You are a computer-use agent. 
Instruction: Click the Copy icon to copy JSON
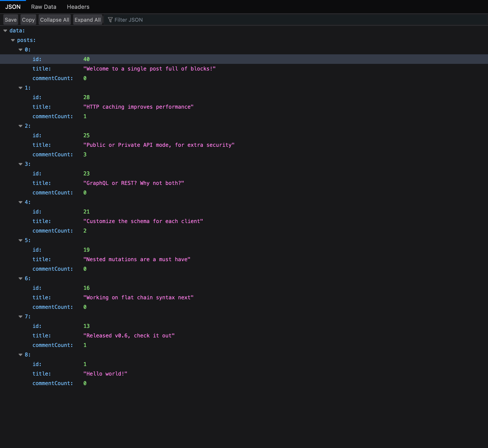pyautogui.click(x=28, y=20)
